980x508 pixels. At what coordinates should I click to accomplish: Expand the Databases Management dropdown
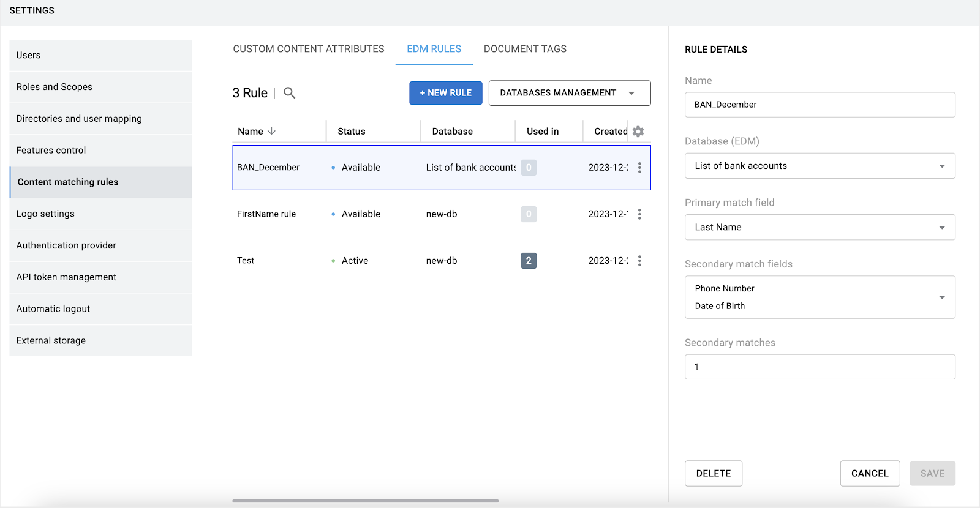569,93
